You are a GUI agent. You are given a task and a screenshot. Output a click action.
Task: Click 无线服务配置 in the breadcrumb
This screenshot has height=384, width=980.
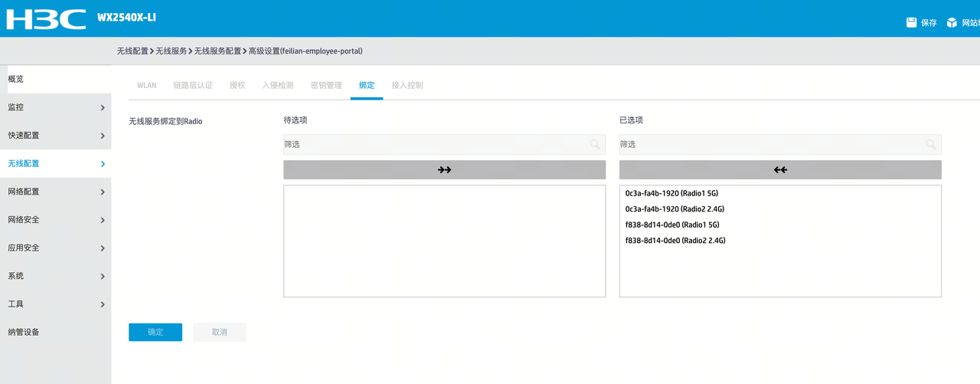tap(217, 51)
